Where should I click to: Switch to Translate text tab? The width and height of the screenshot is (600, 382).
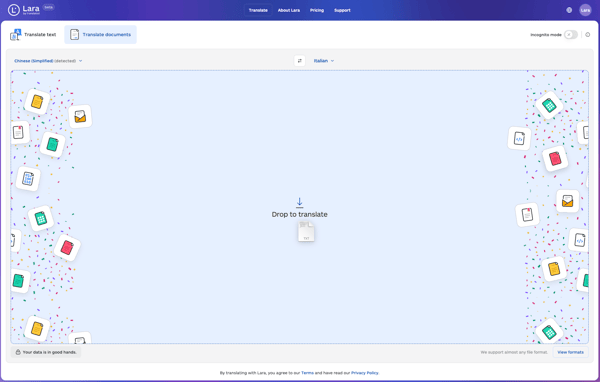[x=33, y=35]
